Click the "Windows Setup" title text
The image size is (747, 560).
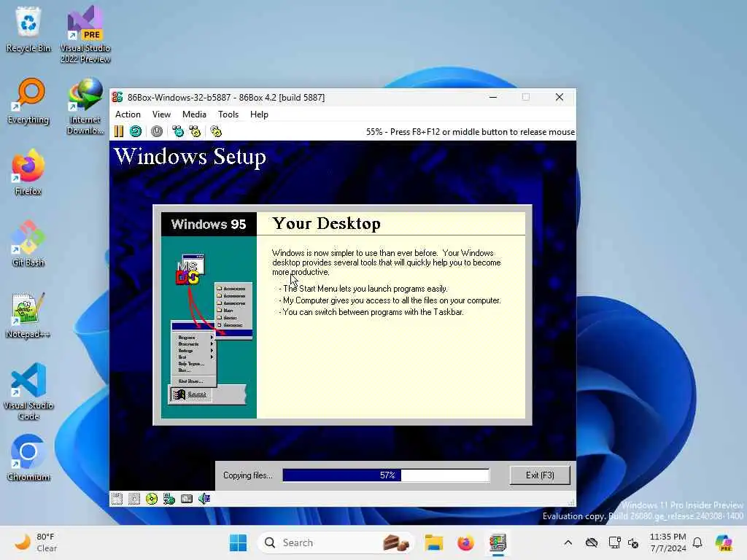tap(190, 157)
